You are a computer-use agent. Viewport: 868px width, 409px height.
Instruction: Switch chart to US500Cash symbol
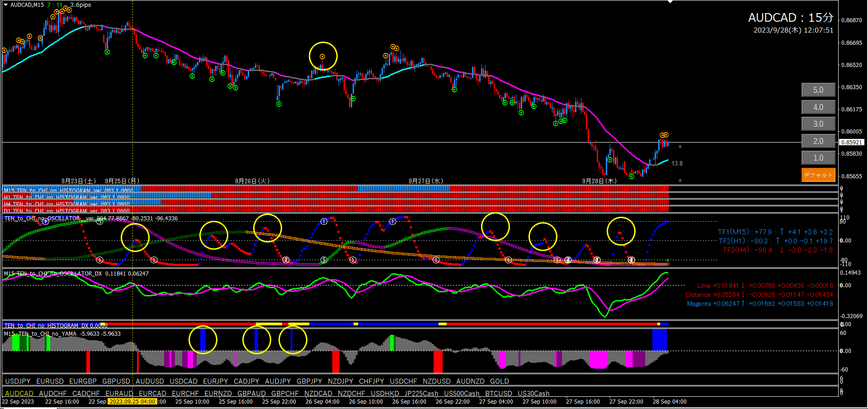pyautogui.click(x=462, y=394)
